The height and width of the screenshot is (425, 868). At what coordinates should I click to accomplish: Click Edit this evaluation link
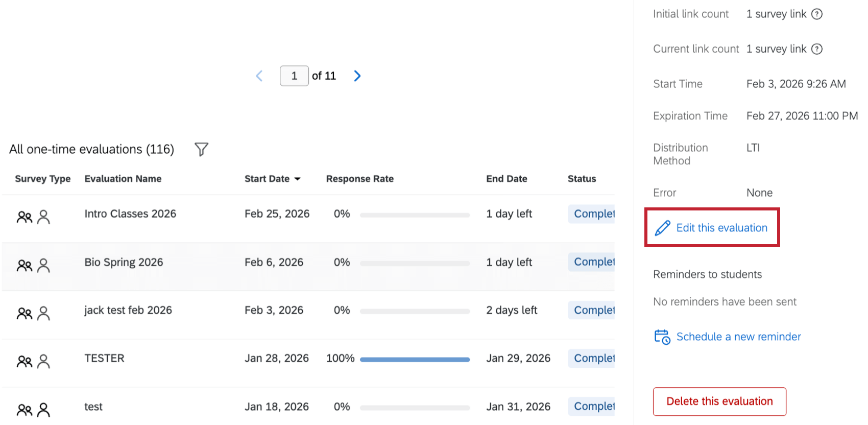click(x=721, y=228)
